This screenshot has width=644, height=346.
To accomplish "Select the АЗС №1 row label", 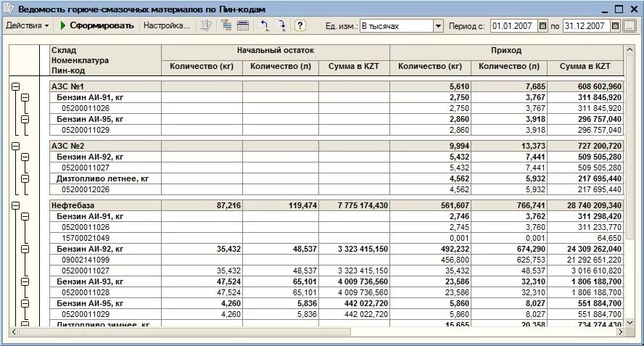I will (67, 87).
